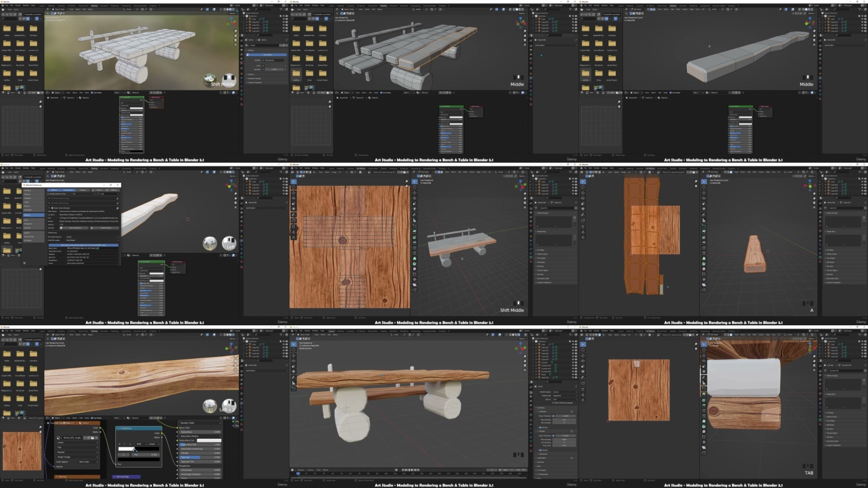Expand the Motion Blur panel in render settings
The width and height of the screenshot is (868, 488).
(x=556, y=474)
